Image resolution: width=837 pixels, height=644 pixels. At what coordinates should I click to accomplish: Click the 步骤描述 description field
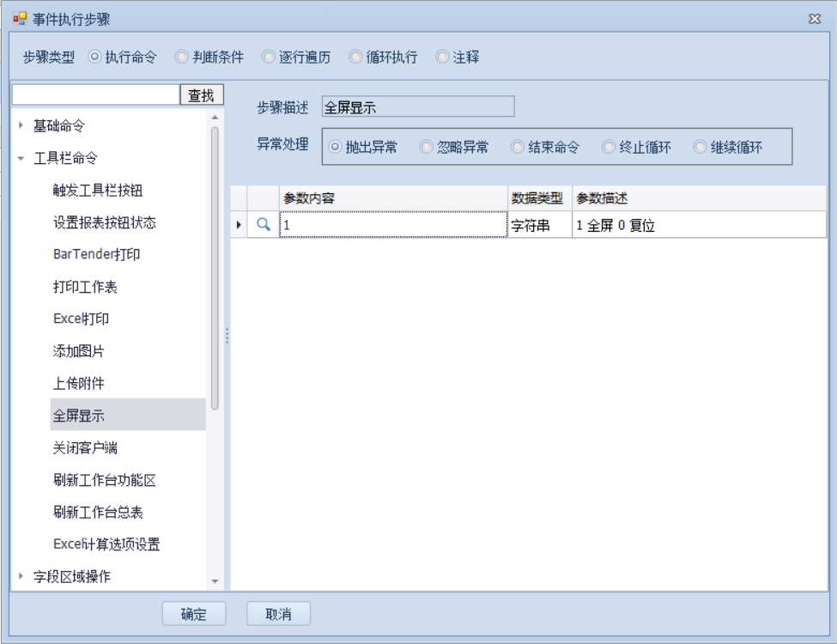tap(417, 107)
